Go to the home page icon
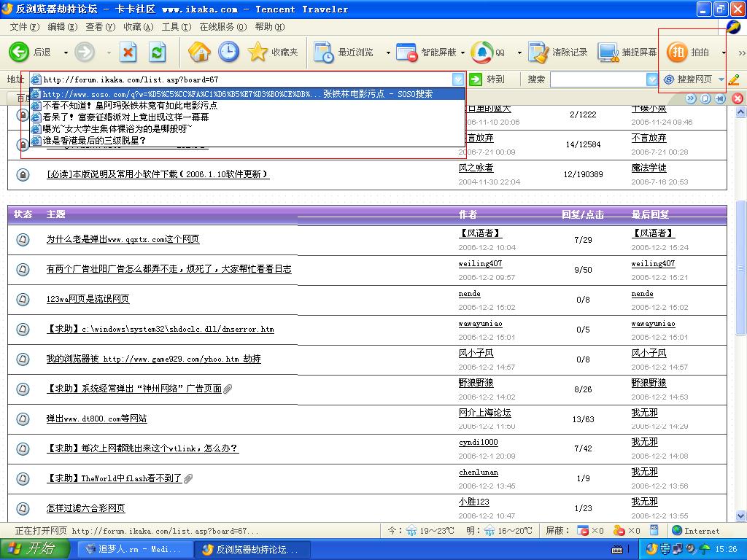The image size is (747, 560). click(x=199, y=52)
